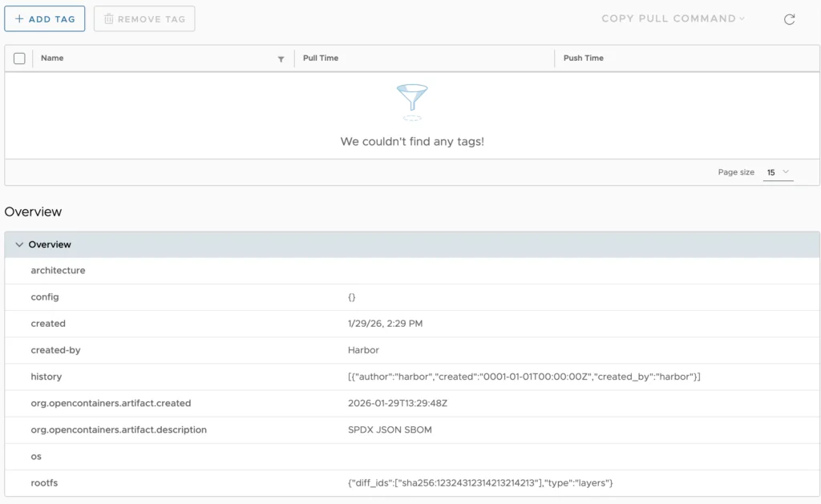The image size is (821, 504).
Task: Open the Name column filter
Action: (281, 58)
